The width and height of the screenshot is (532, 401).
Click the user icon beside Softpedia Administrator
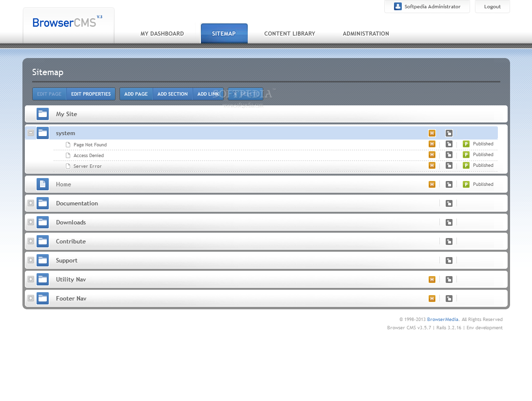pos(398,6)
